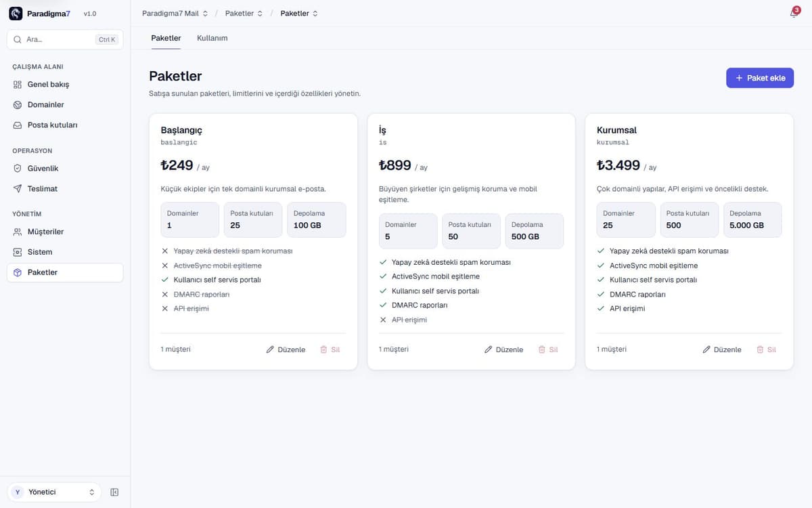Viewport: 812px width, 508px height.
Task: Click the trash icon on Başlangıç card
Action: point(323,350)
